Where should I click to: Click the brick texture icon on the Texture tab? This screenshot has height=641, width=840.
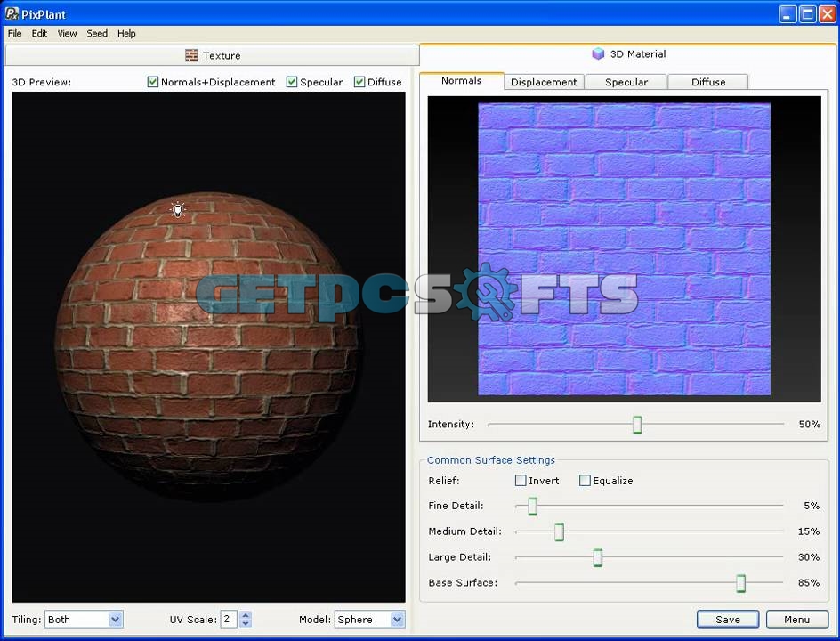coord(191,55)
